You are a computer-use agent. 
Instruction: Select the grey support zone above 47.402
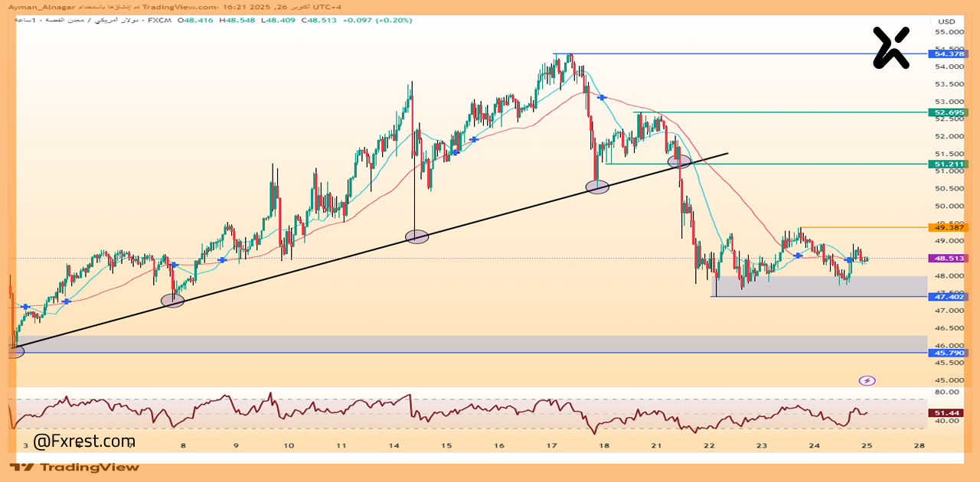click(819, 286)
